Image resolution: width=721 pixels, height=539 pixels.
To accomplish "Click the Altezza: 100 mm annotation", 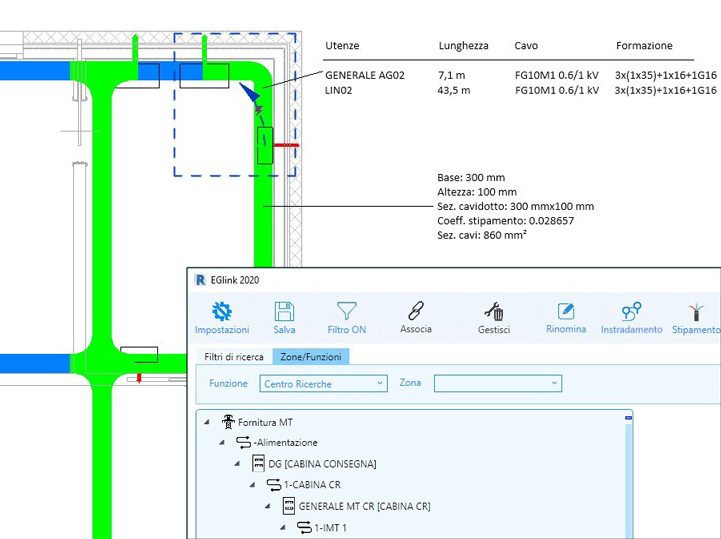I will [477, 192].
